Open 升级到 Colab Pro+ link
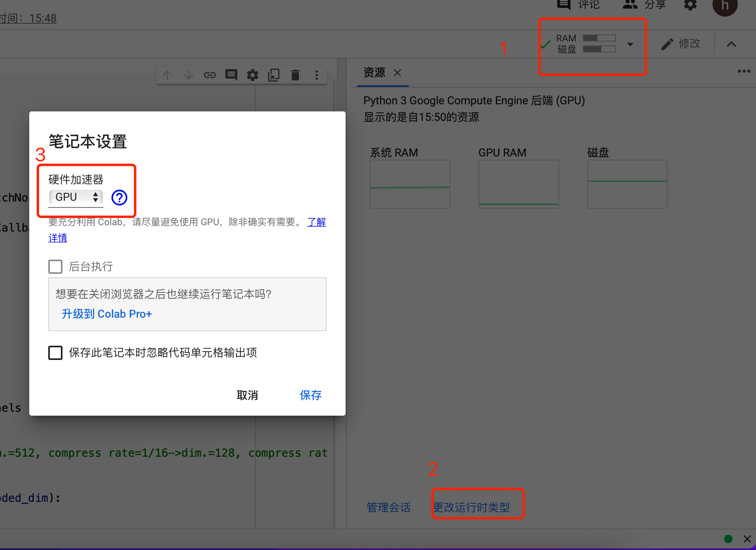Viewport: 756px width, 550px height. 106,313
